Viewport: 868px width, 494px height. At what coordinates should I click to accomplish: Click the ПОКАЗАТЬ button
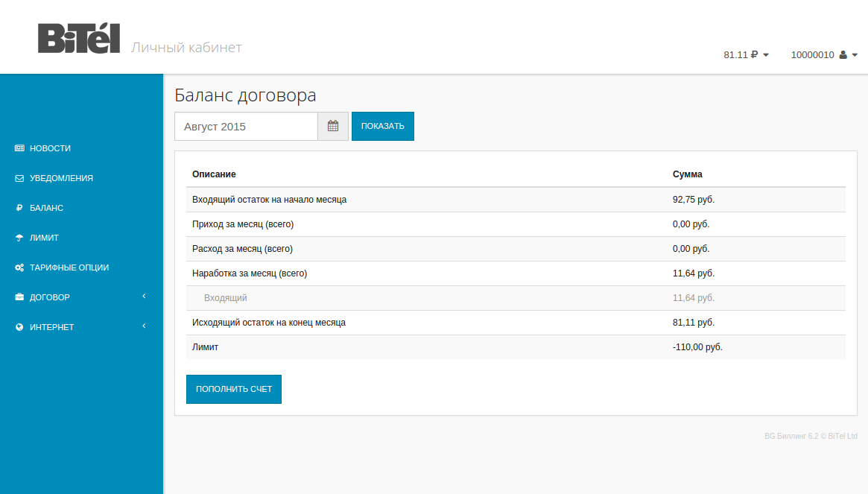[x=382, y=126]
